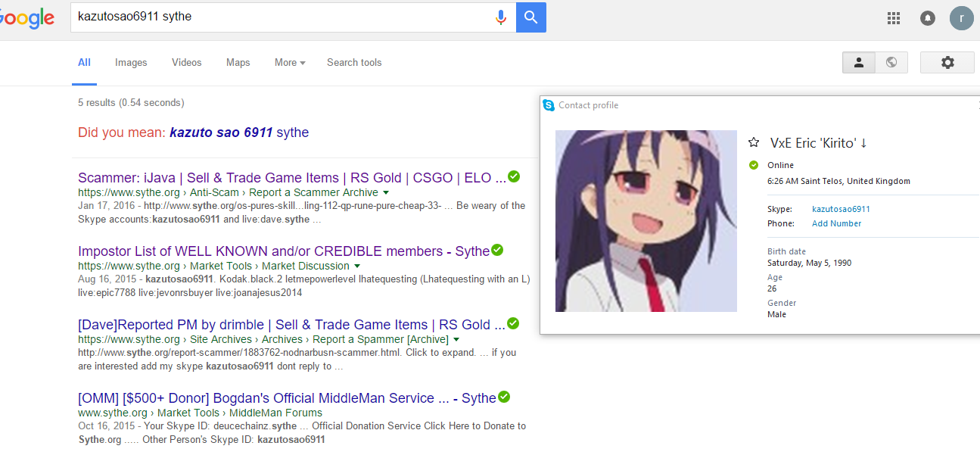Switch to Videos tab
Image resolution: width=980 pixels, height=452 pixels.
pos(186,63)
